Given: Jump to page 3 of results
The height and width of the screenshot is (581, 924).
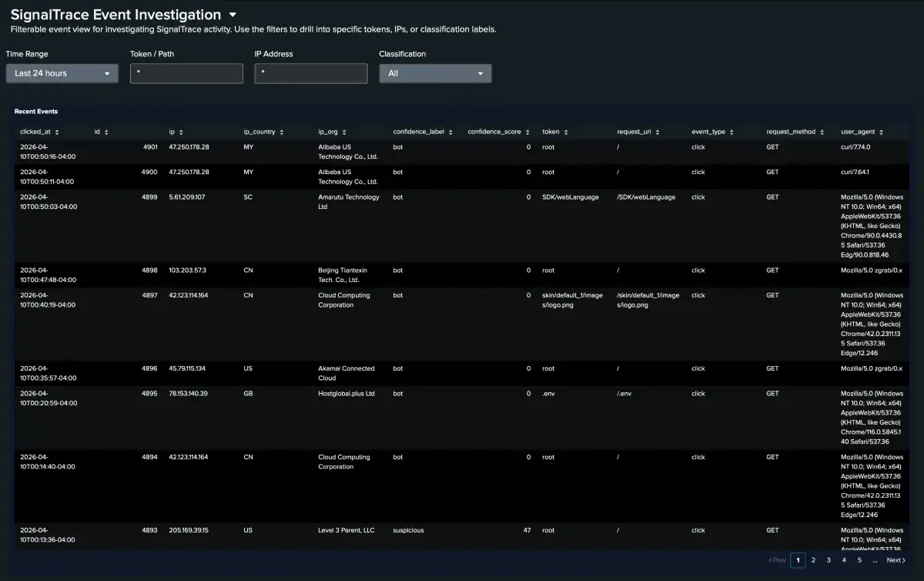Looking at the screenshot, I should (828, 560).
